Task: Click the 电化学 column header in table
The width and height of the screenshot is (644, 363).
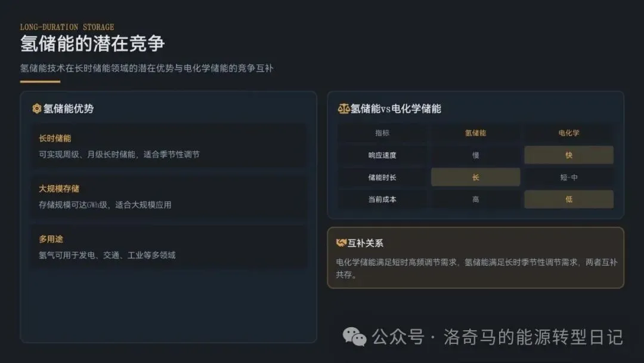Action: (569, 133)
